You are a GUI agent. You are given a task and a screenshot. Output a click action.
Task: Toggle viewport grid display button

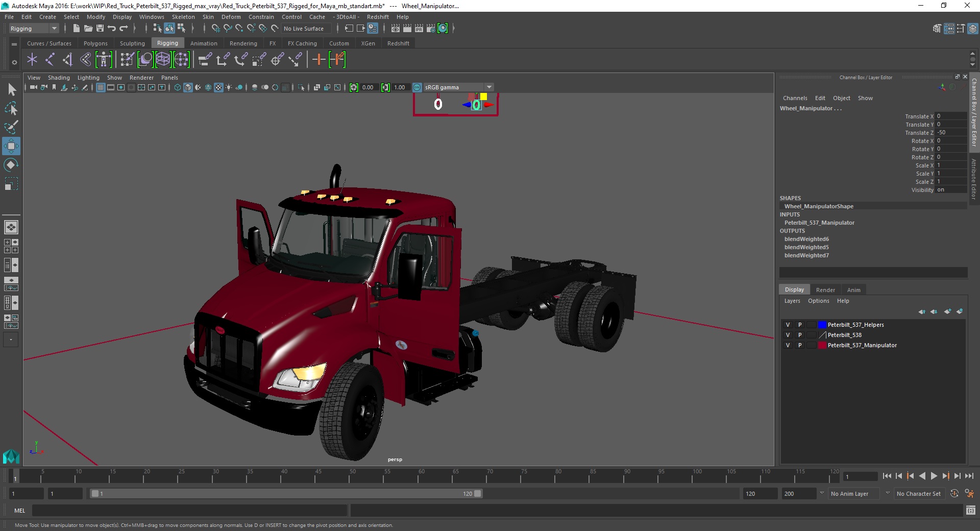(101, 87)
